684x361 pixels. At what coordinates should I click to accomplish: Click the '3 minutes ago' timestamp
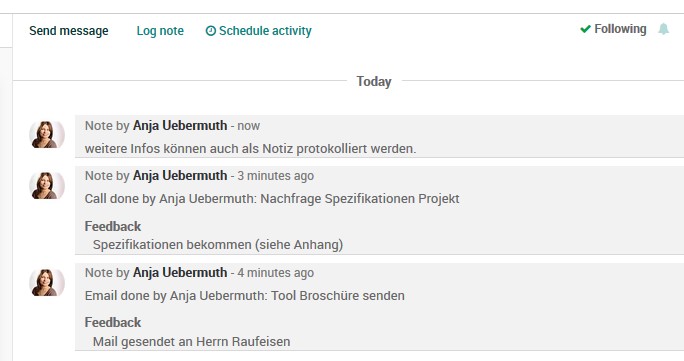pyautogui.click(x=276, y=176)
